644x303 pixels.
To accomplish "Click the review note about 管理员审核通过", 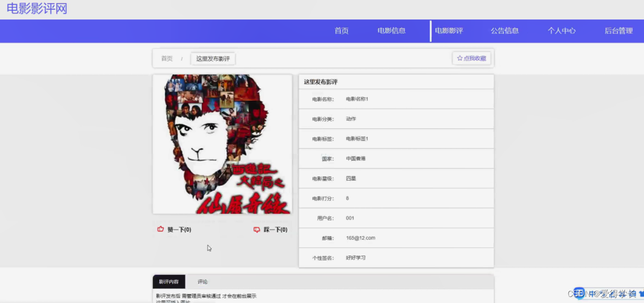I will 206,296.
